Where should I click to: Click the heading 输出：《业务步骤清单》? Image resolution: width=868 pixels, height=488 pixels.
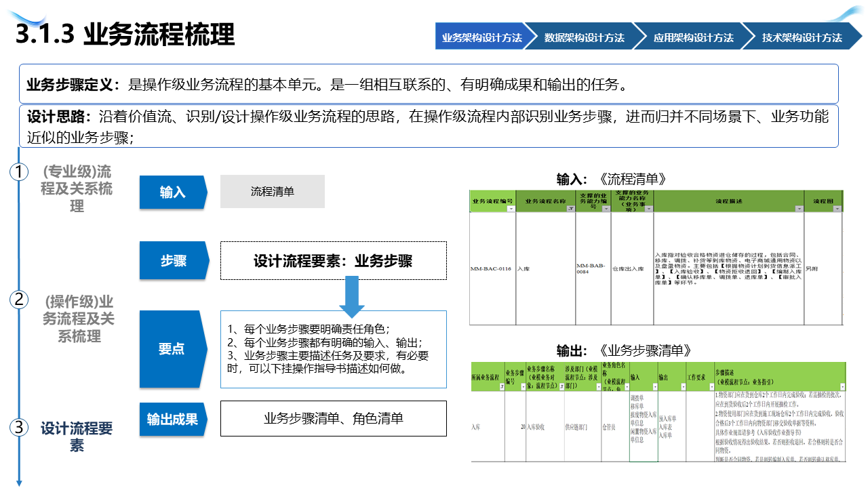(624, 350)
